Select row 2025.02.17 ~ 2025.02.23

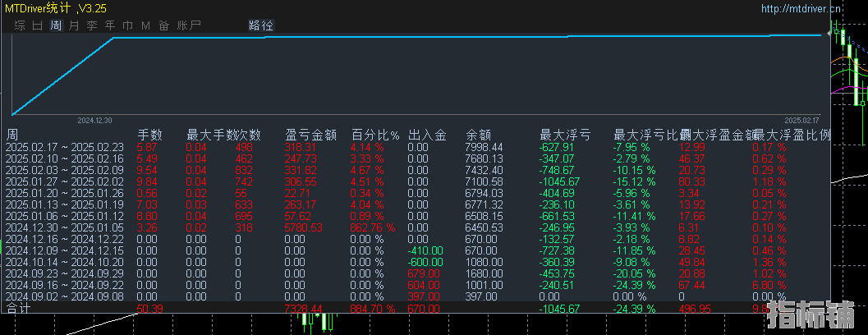point(417,147)
